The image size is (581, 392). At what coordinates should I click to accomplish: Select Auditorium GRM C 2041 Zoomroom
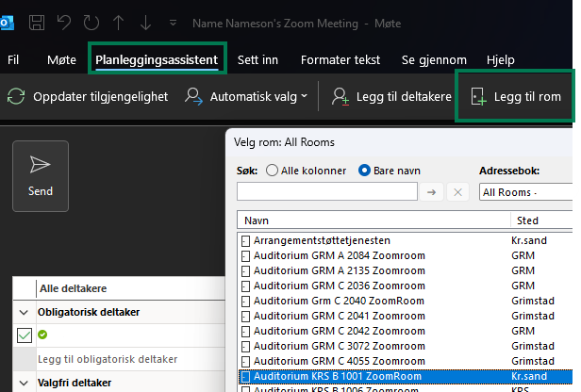(339, 316)
